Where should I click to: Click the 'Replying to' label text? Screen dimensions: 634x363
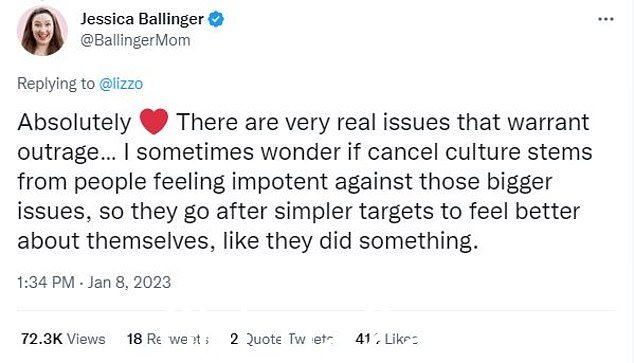(56, 84)
